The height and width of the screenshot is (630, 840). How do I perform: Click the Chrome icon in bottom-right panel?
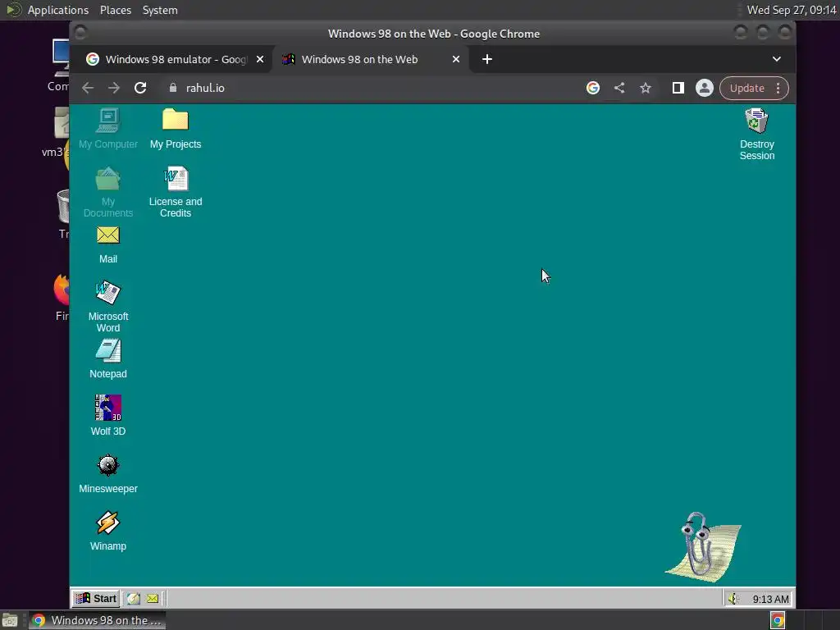point(778,620)
